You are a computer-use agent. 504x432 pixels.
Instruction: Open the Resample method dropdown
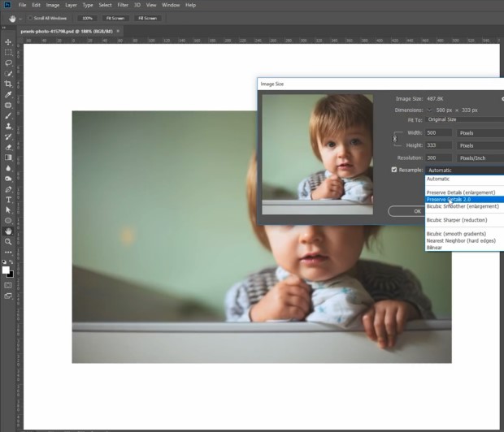(x=464, y=171)
